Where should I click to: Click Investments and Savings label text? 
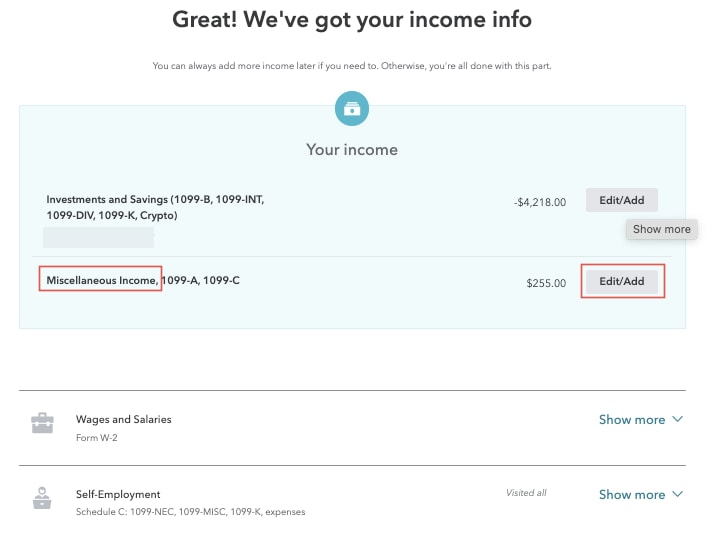point(155,207)
